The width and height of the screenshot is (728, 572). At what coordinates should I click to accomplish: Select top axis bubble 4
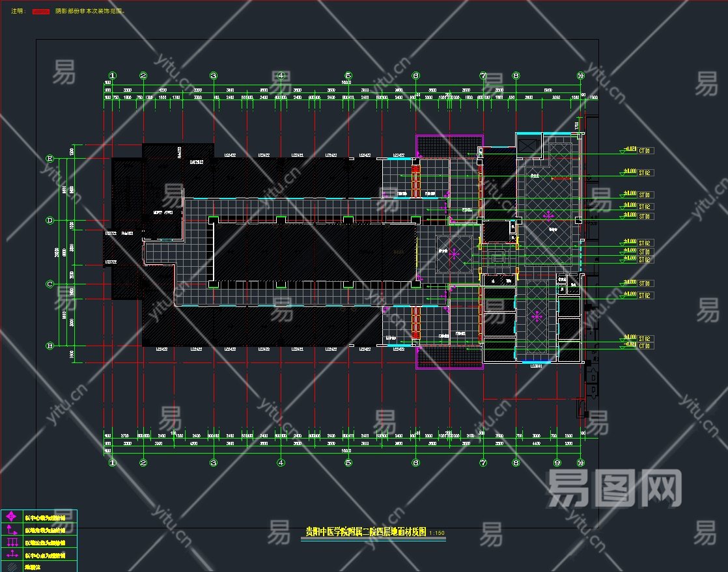[281, 75]
